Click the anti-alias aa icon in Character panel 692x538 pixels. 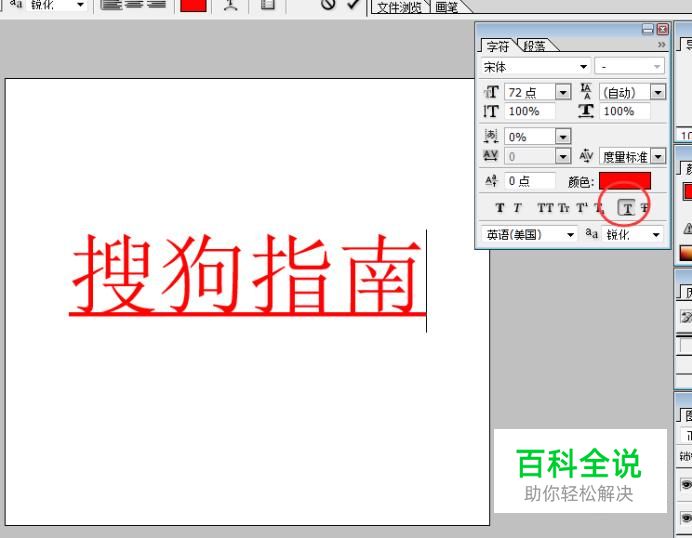tap(591, 233)
